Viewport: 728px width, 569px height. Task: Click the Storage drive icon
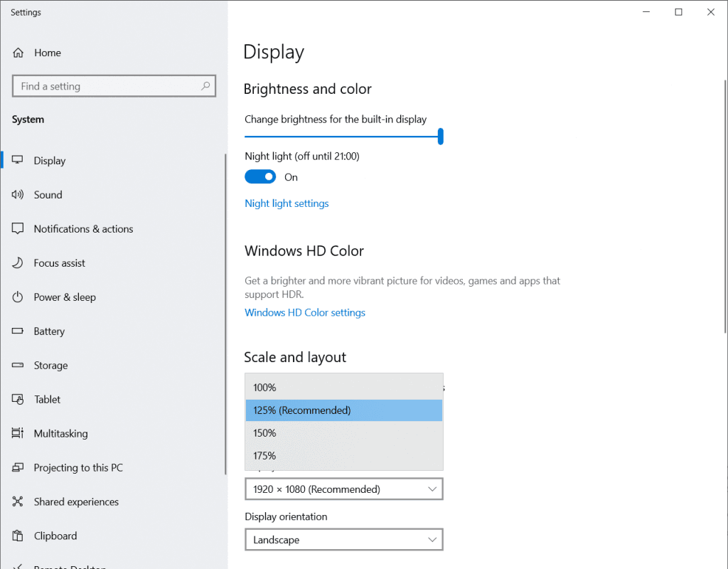coord(18,365)
